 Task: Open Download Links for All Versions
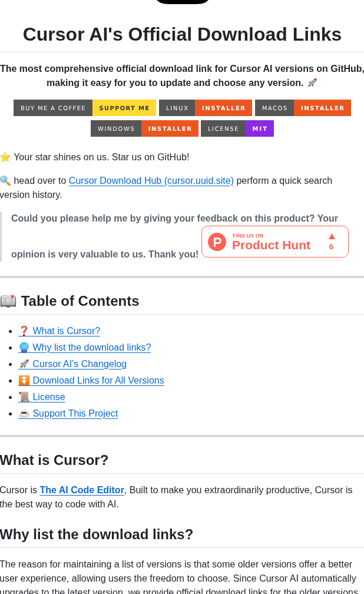98,380
